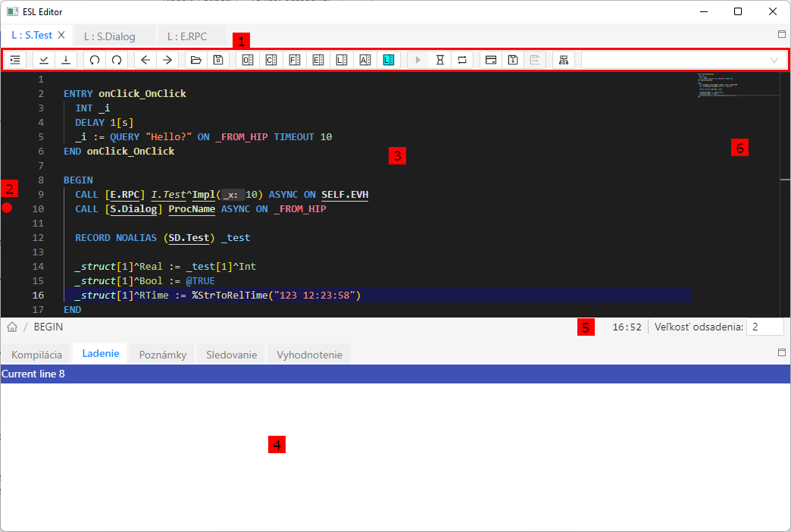This screenshot has width=791, height=532.
Task: Toggle the F marked toolbar button
Action: [294, 60]
